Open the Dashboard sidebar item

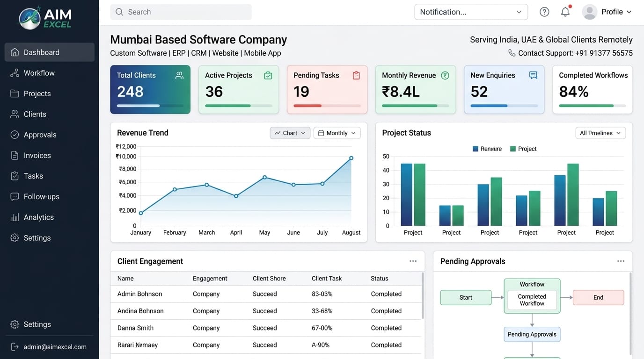[x=50, y=52]
